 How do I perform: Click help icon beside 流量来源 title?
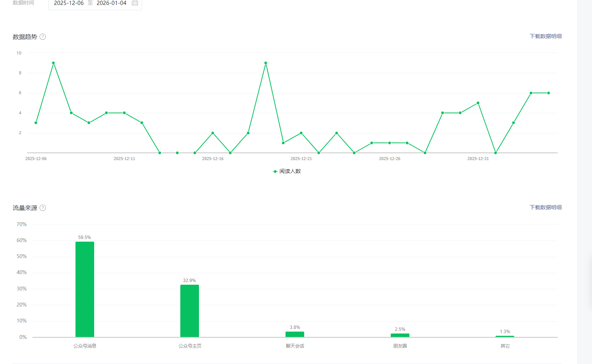point(43,208)
